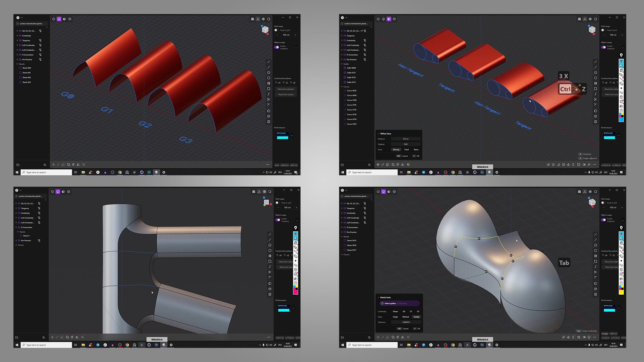Viewport: 644px width, 362px height.
Task: Expand Curves group below Sheet 5477
Action: [342, 255]
